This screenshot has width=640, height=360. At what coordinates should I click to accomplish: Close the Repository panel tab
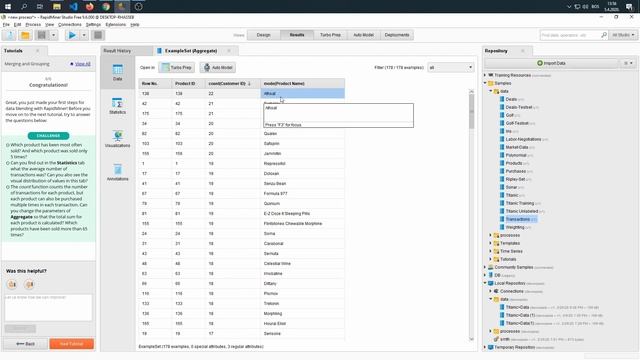pyautogui.click(x=523, y=51)
